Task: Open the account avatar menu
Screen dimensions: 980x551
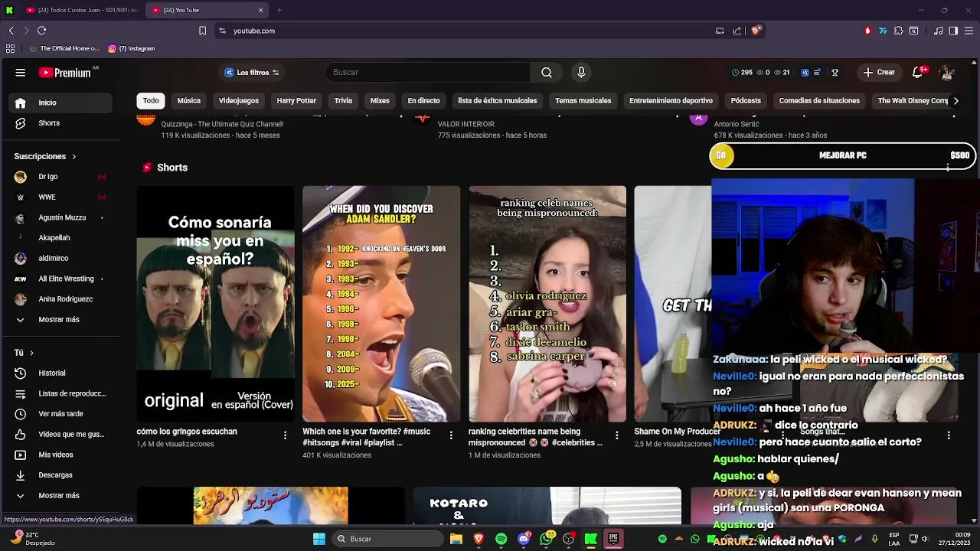Action: click(x=947, y=73)
